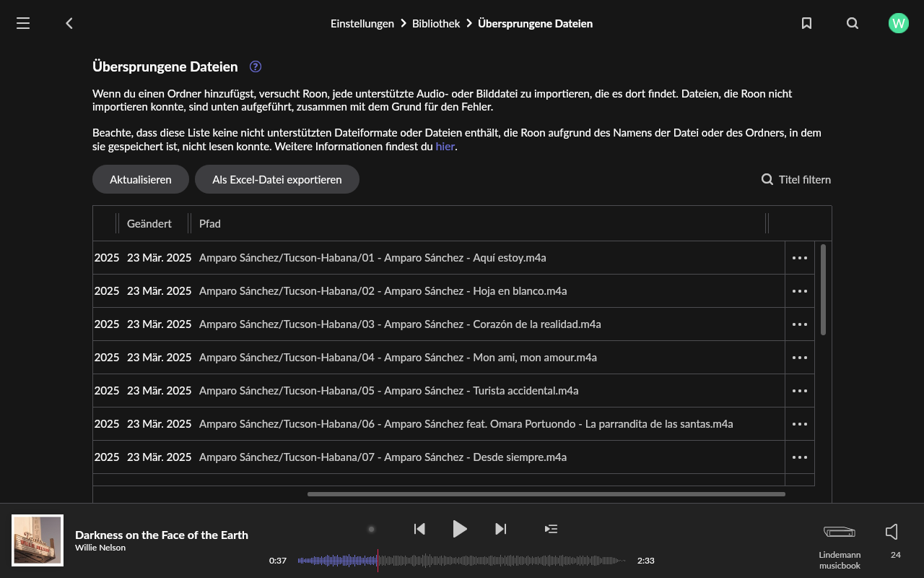
Task: Click the help question mark icon
Action: tap(255, 66)
